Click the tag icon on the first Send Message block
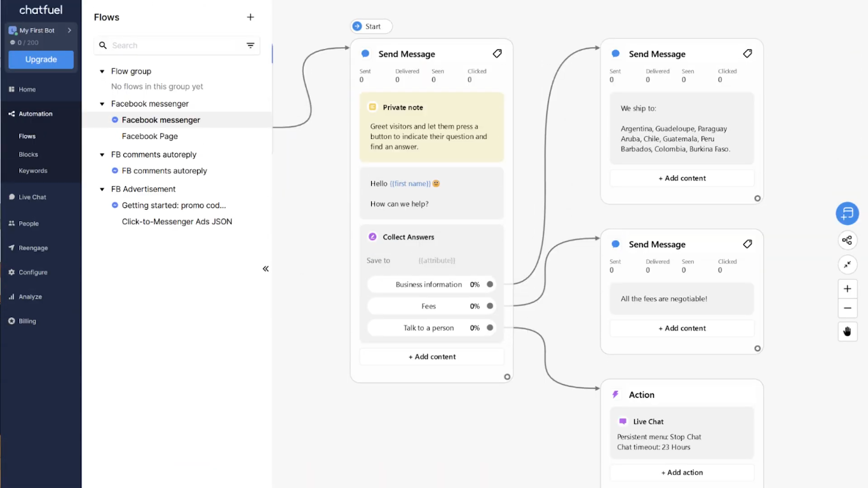The image size is (868, 488). coord(497,54)
